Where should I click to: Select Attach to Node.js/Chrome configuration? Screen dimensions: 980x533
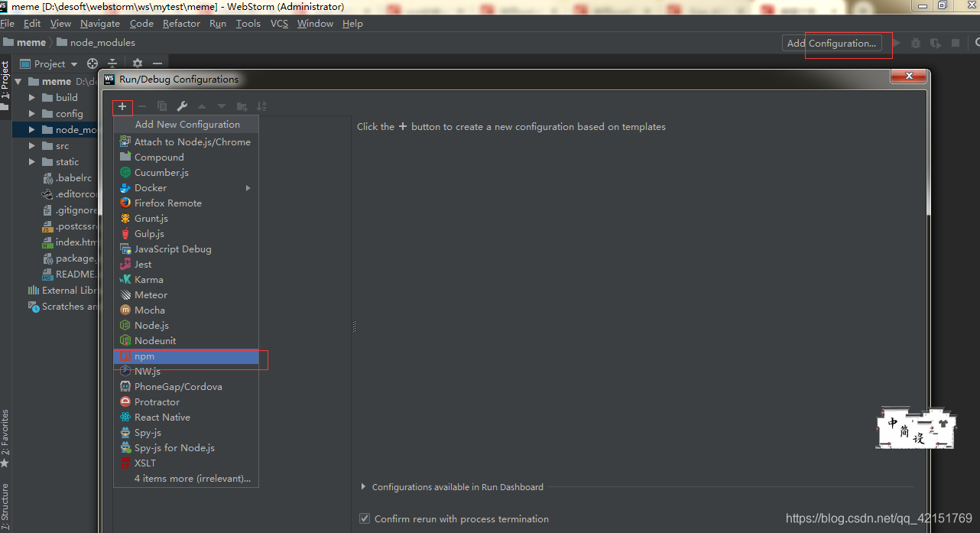click(x=186, y=141)
